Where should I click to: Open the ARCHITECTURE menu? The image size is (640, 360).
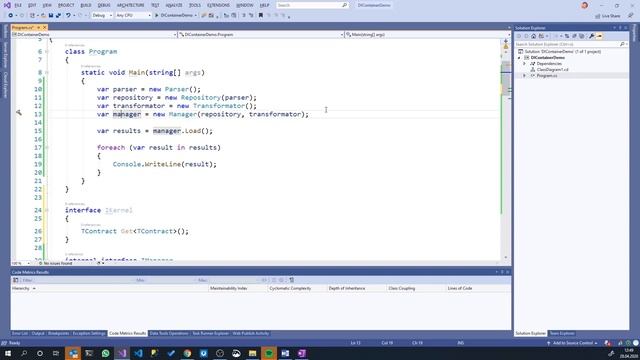131,5
